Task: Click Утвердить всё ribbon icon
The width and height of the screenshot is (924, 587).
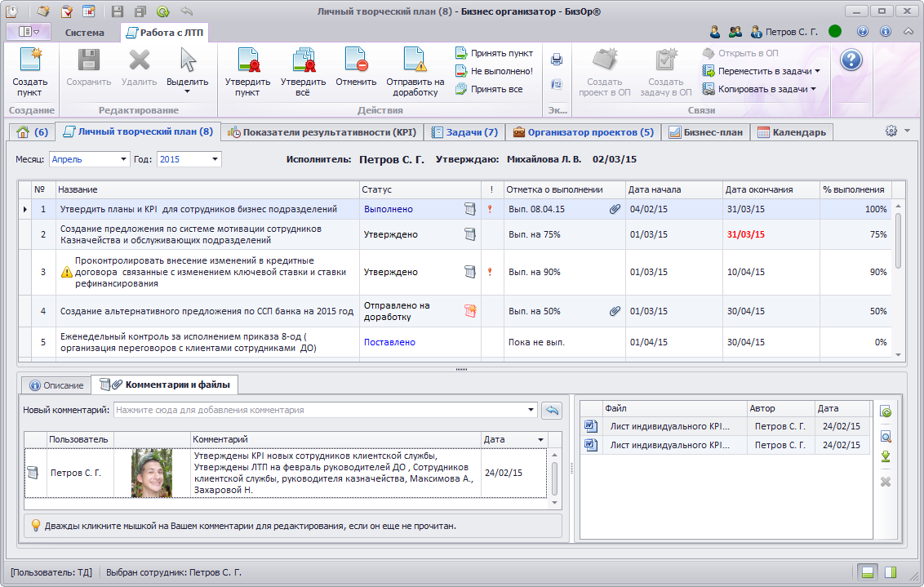Action: pyautogui.click(x=303, y=62)
